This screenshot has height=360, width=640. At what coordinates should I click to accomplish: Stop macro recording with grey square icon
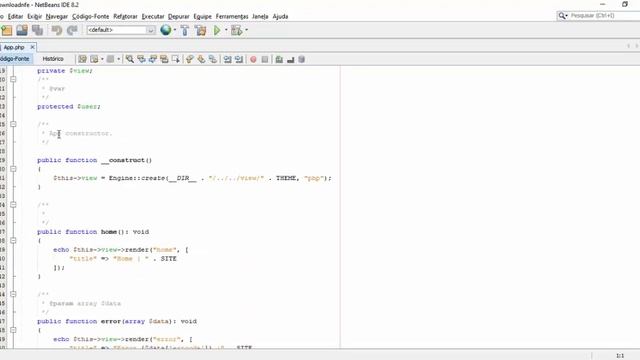tap(265, 60)
